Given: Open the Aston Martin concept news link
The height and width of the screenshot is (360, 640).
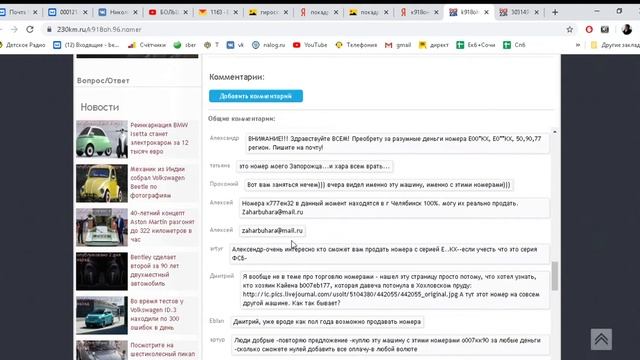Looking at the screenshot, I should (x=162, y=226).
